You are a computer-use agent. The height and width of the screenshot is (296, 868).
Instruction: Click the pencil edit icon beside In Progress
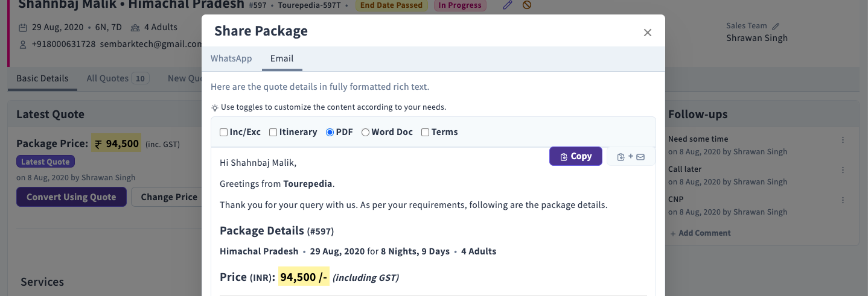coord(507,5)
